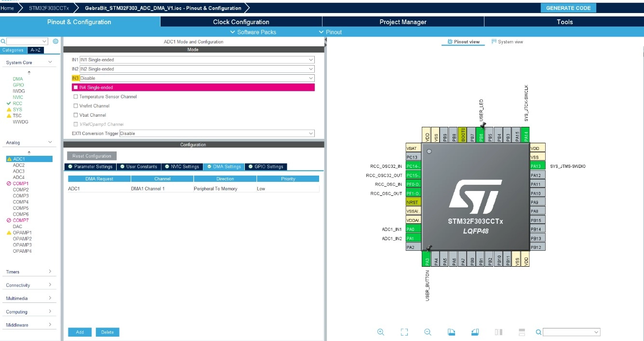Switch to Tools tab
Screen dimensions: 644x341
point(564,22)
